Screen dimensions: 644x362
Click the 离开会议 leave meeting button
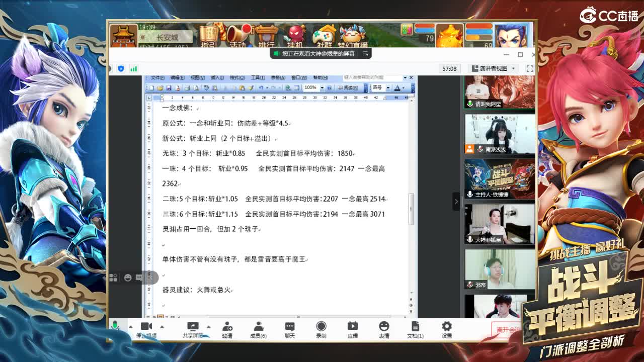coord(507,329)
